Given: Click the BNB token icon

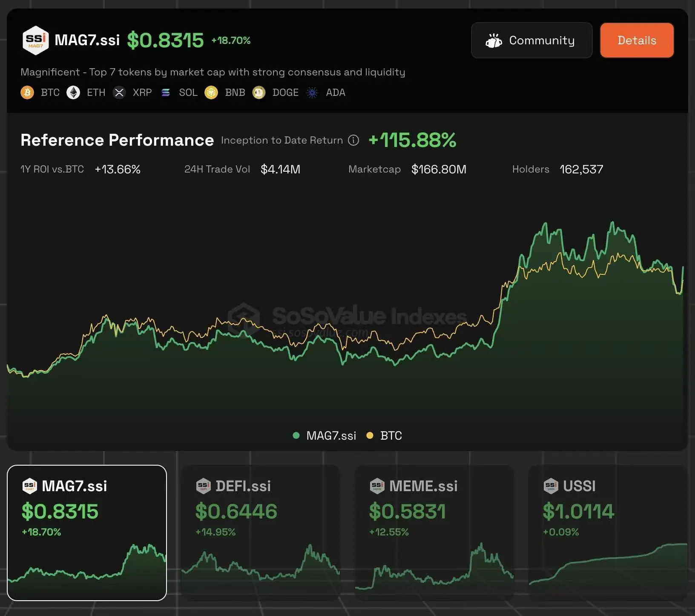Looking at the screenshot, I should point(210,92).
